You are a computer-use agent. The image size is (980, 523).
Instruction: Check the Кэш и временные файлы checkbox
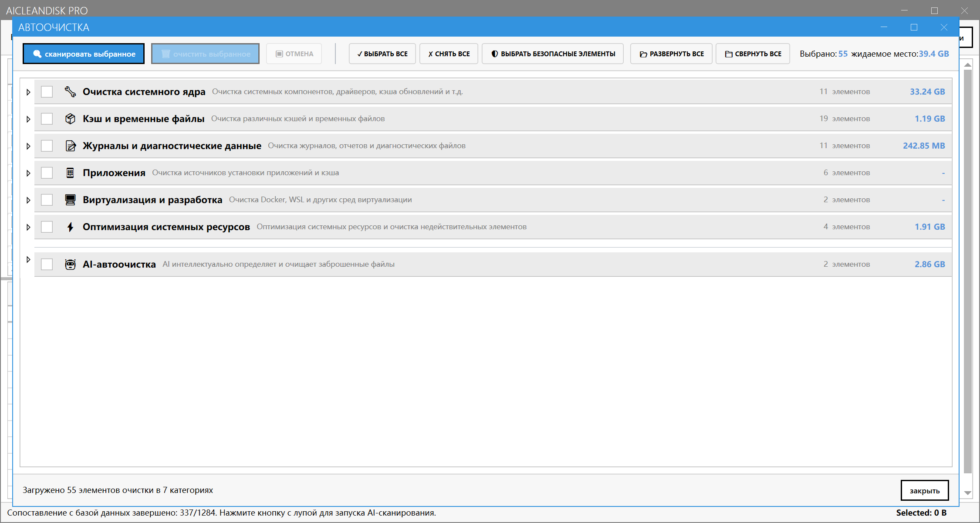tap(47, 119)
